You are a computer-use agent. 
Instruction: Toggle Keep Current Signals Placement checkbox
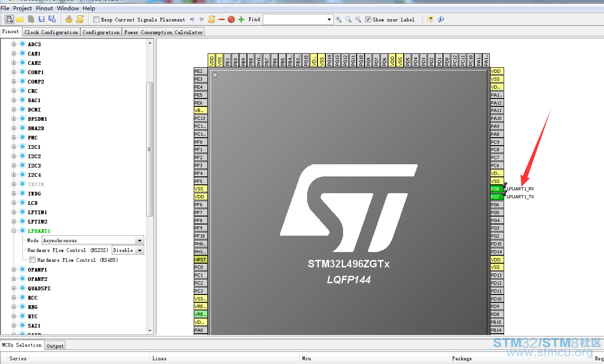tap(96, 20)
